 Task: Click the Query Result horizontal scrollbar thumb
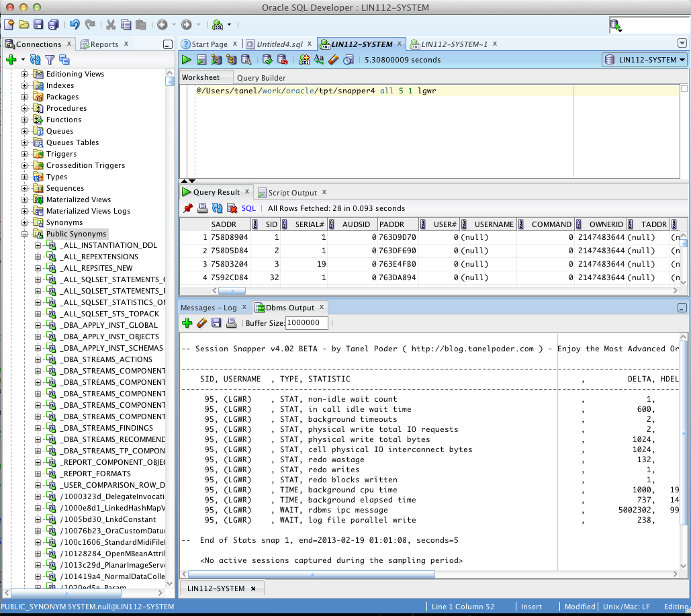pyautogui.click(x=232, y=291)
